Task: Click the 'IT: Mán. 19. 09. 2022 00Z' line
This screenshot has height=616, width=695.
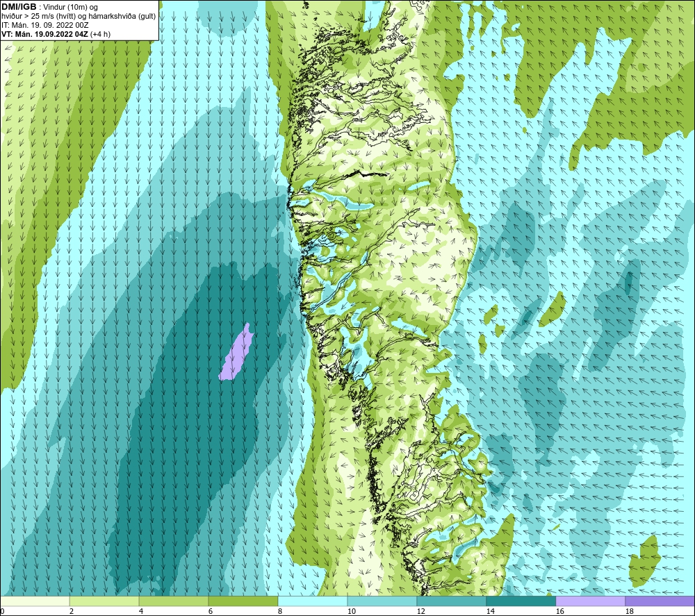Action: pyautogui.click(x=45, y=25)
